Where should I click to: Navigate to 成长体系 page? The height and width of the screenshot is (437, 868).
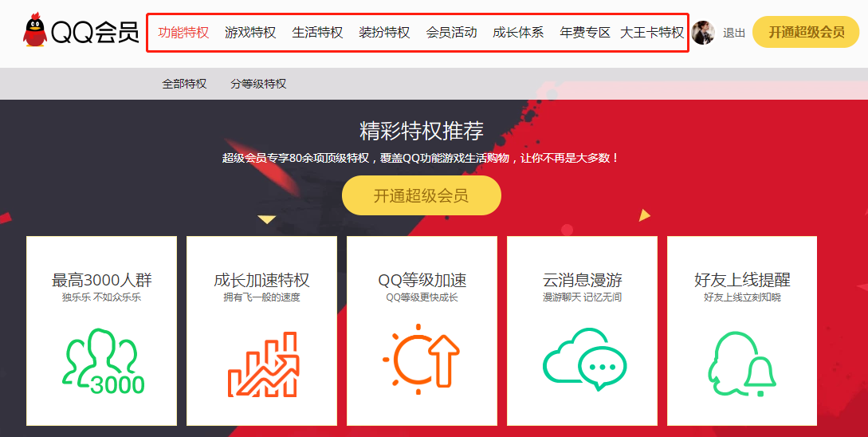pyautogui.click(x=518, y=33)
